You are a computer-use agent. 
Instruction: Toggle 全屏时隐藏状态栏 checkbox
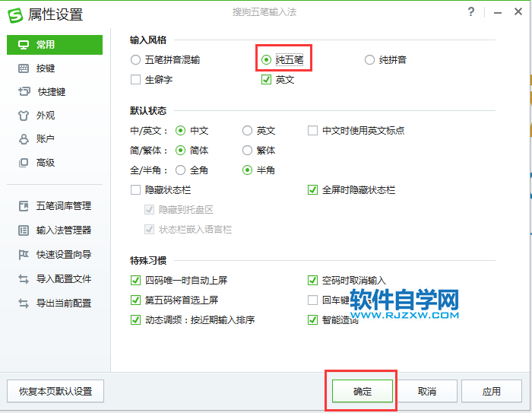(312, 190)
